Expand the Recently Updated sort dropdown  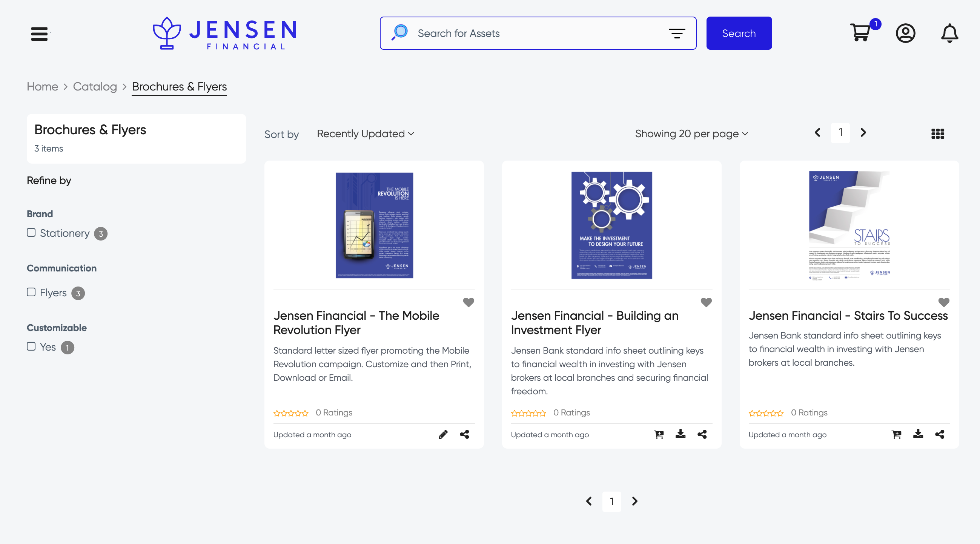tap(365, 134)
